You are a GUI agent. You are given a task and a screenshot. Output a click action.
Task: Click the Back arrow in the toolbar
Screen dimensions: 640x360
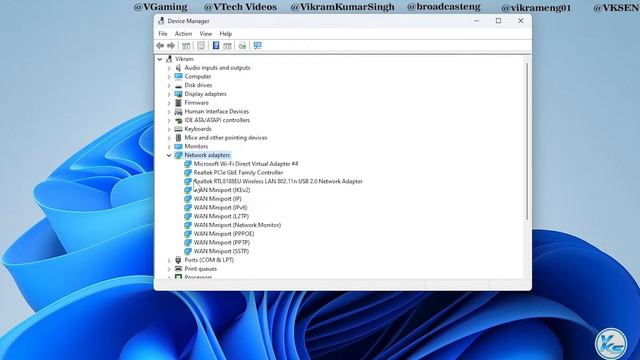point(160,46)
